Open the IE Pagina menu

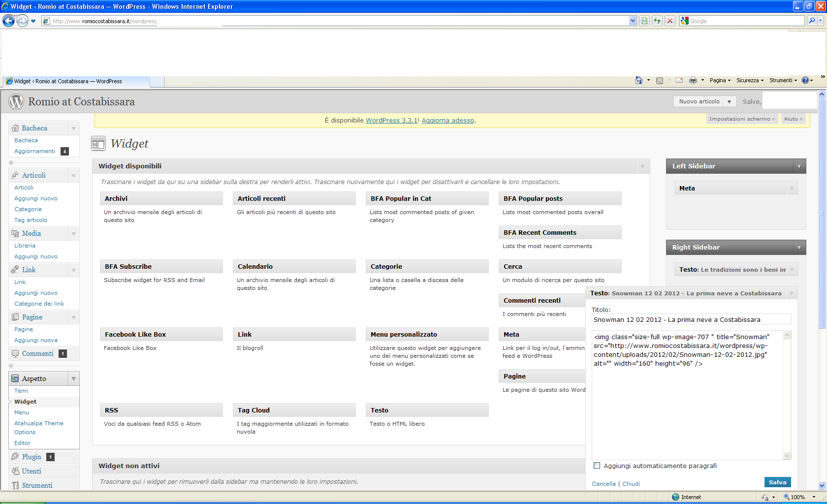pyautogui.click(x=720, y=80)
